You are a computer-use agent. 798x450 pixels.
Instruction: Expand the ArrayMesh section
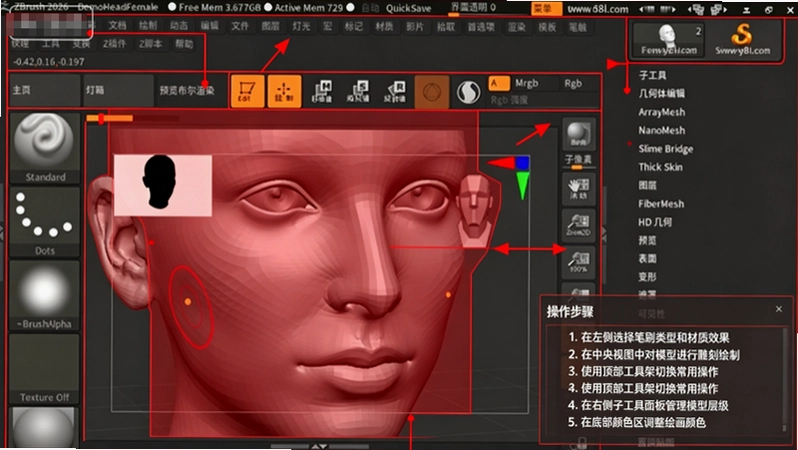tap(662, 112)
